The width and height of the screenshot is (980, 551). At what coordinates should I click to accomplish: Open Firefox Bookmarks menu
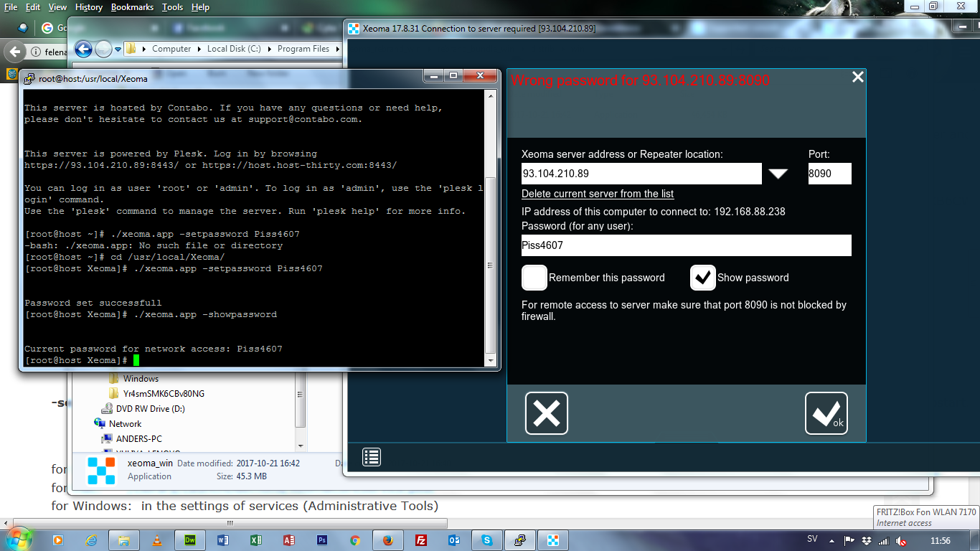coord(133,7)
